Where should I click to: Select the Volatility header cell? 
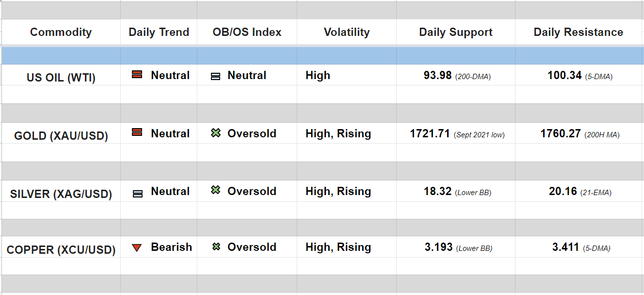[x=346, y=32]
